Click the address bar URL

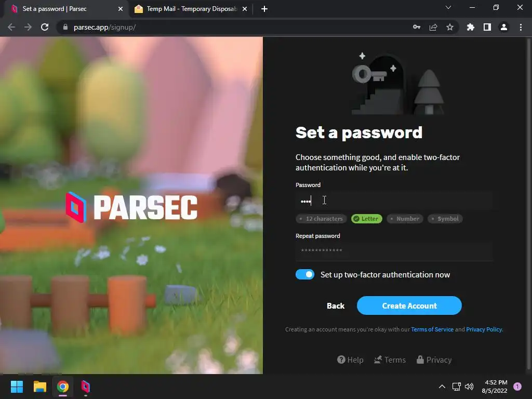click(104, 27)
